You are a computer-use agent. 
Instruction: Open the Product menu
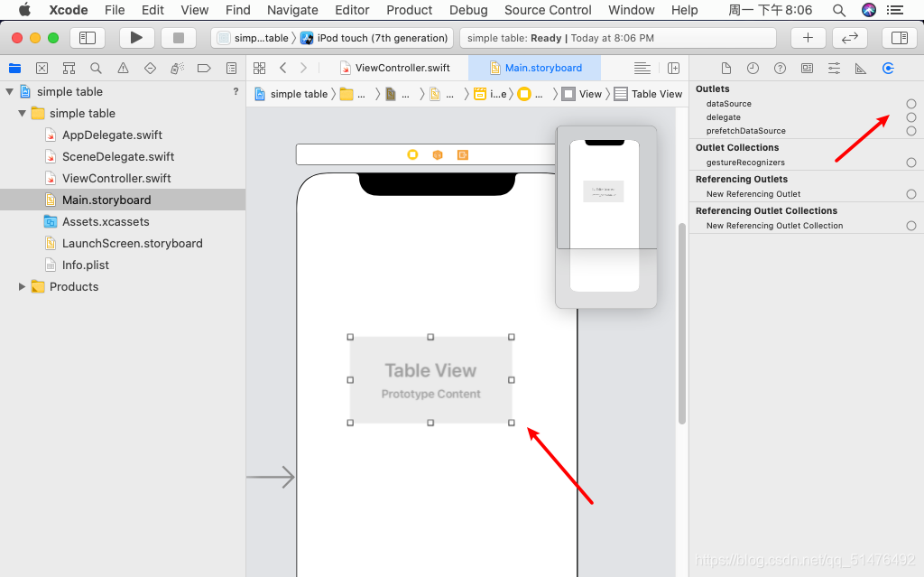(409, 10)
